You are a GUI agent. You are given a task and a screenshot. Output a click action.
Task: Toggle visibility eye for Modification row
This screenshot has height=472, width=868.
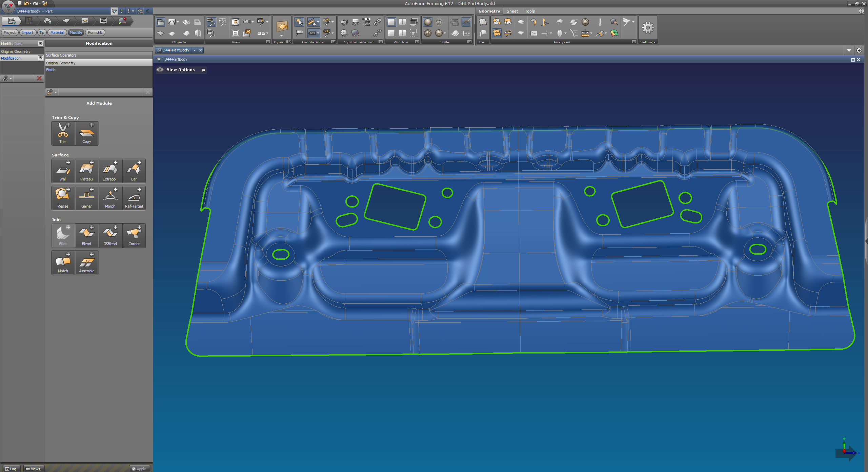coord(40,58)
